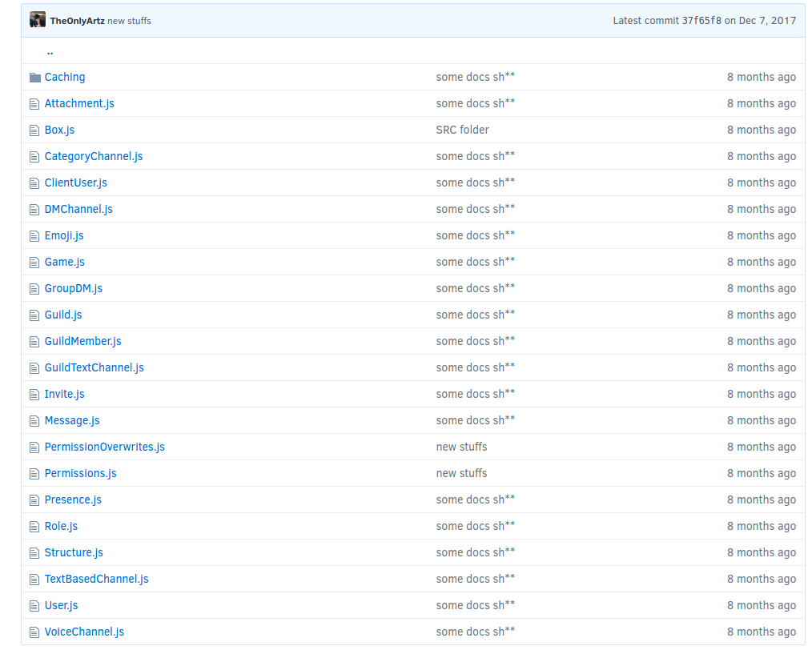Open Permissions.js file

click(81, 473)
